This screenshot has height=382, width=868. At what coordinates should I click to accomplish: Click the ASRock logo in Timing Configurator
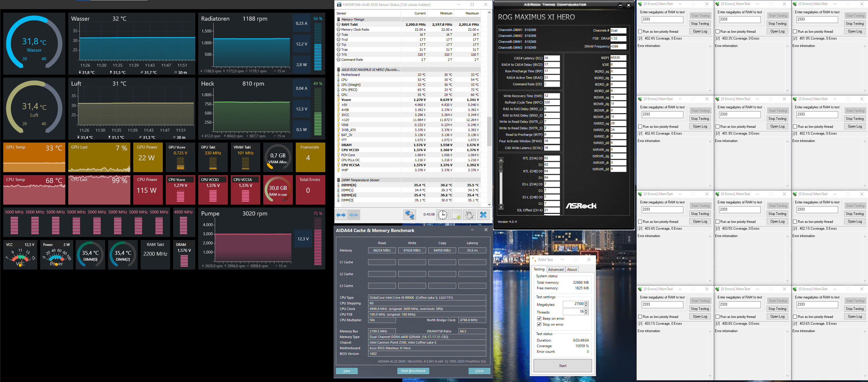581,206
